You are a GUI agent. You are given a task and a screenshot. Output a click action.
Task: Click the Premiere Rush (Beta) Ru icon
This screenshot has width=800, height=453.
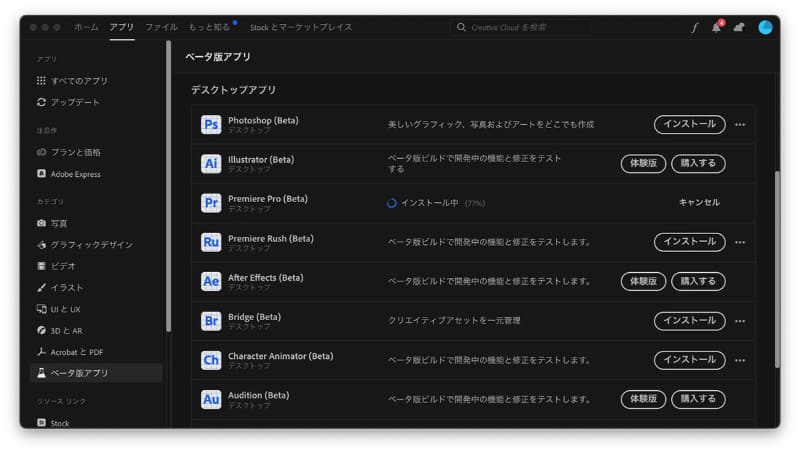pyautogui.click(x=211, y=242)
